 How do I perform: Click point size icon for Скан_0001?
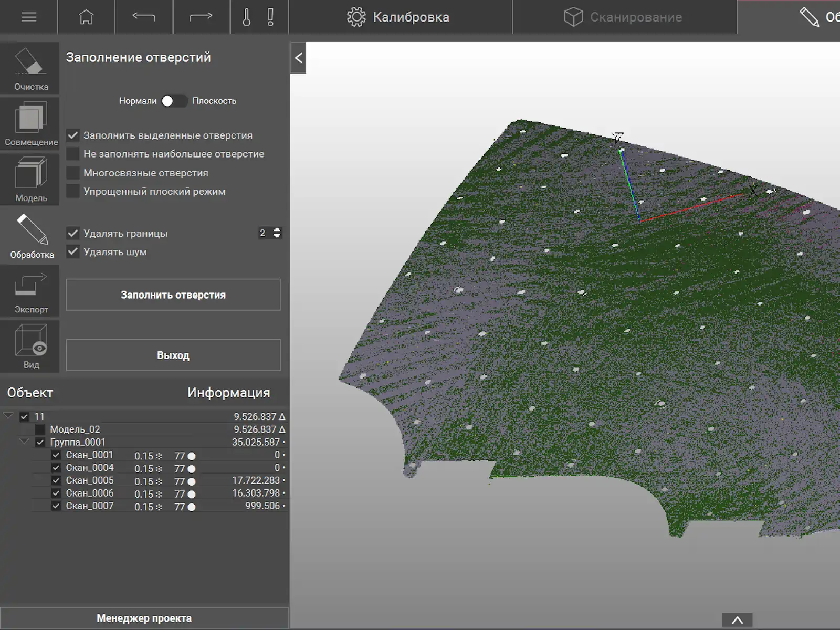159,456
